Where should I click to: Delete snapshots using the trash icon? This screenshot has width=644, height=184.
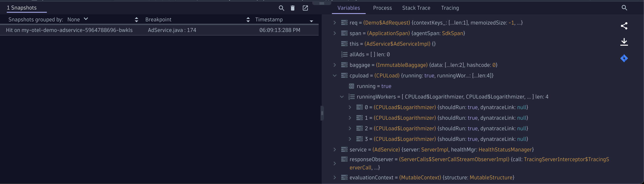292,8
